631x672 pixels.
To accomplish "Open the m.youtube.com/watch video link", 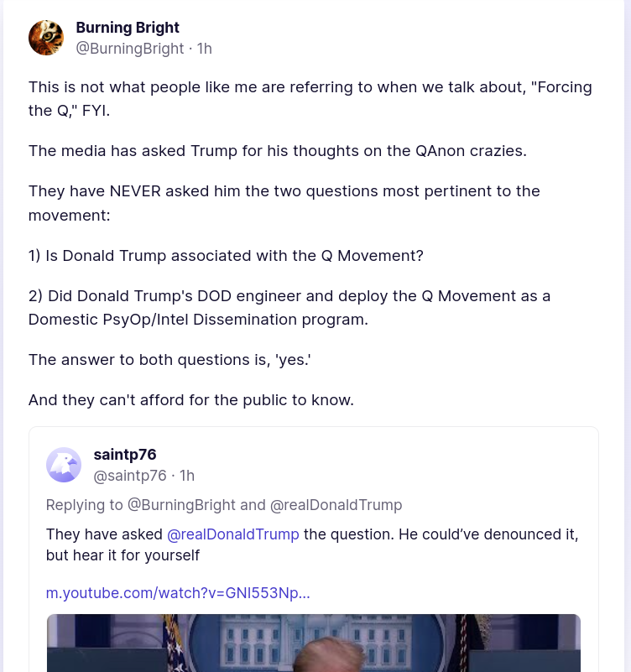I will (178, 593).
